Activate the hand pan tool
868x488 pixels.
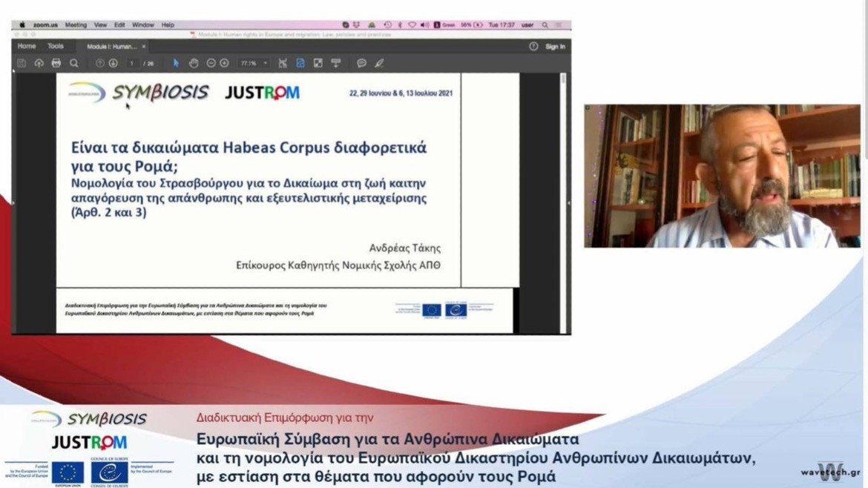point(194,64)
